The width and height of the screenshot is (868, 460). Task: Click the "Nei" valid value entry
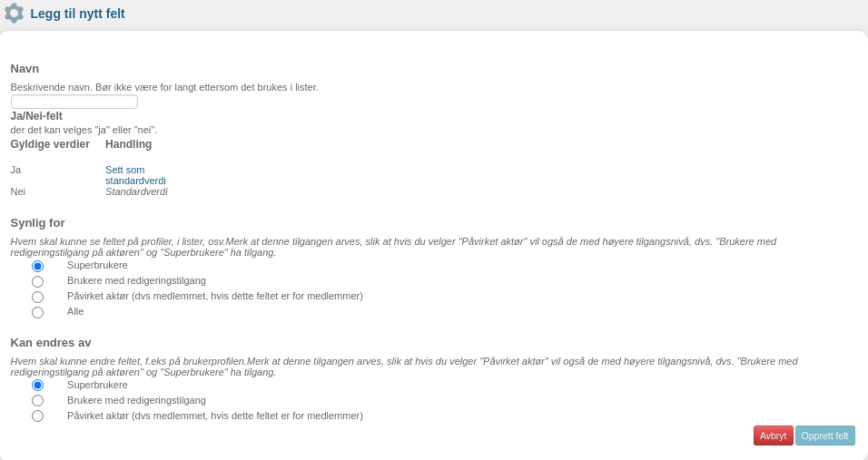tap(18, 191)
